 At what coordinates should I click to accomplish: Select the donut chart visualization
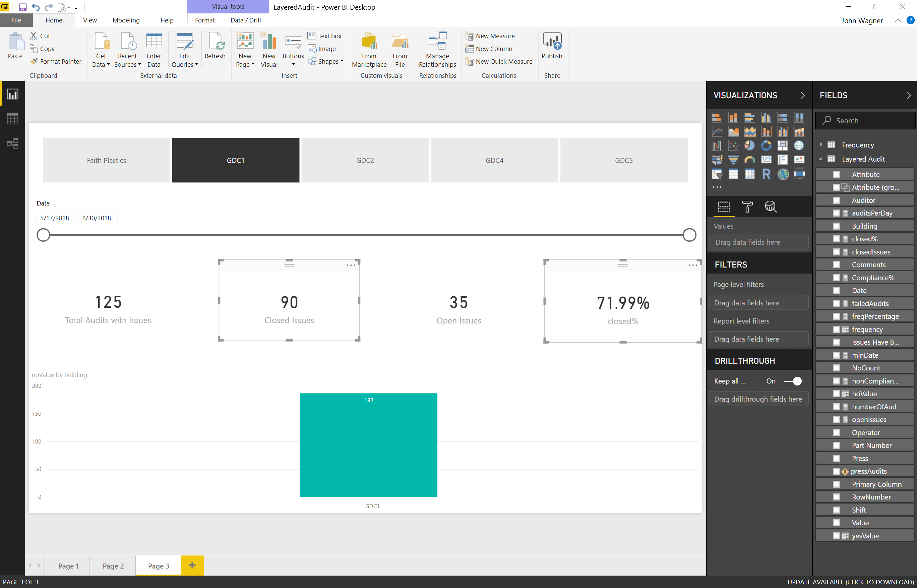point(766,145)
